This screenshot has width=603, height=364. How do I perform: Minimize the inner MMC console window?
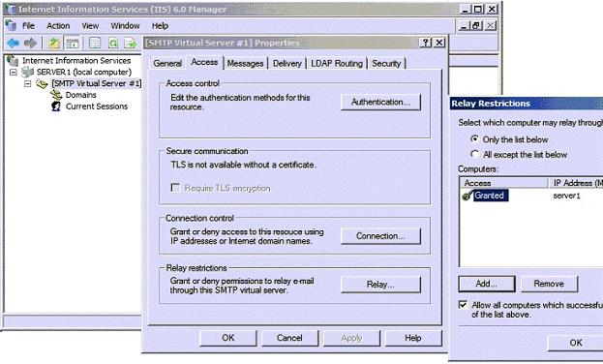(465, 26)
